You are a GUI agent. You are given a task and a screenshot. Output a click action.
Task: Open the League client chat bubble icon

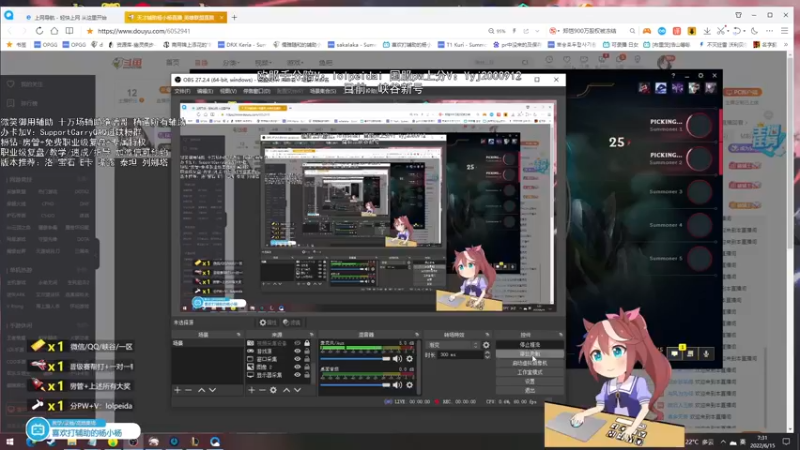tap(674, 354)
